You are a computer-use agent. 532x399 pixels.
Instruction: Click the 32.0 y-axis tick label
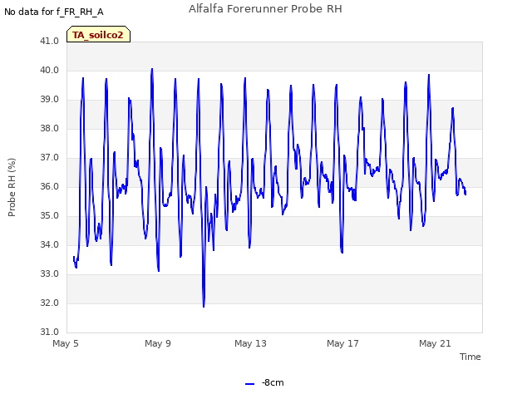click(x=50, y=303)
